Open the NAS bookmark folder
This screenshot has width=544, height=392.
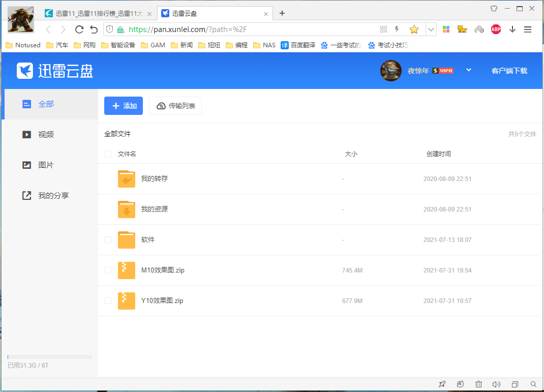(264, 45)
